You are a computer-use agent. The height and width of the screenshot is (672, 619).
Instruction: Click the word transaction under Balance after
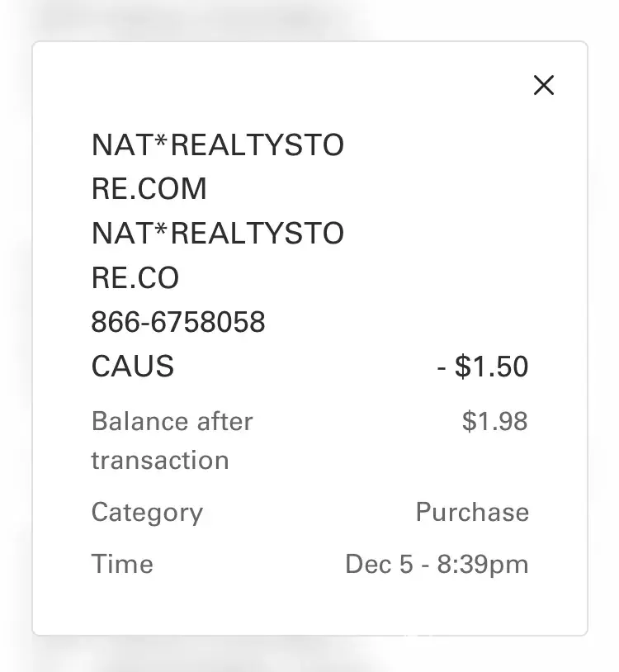pos(159,460)
